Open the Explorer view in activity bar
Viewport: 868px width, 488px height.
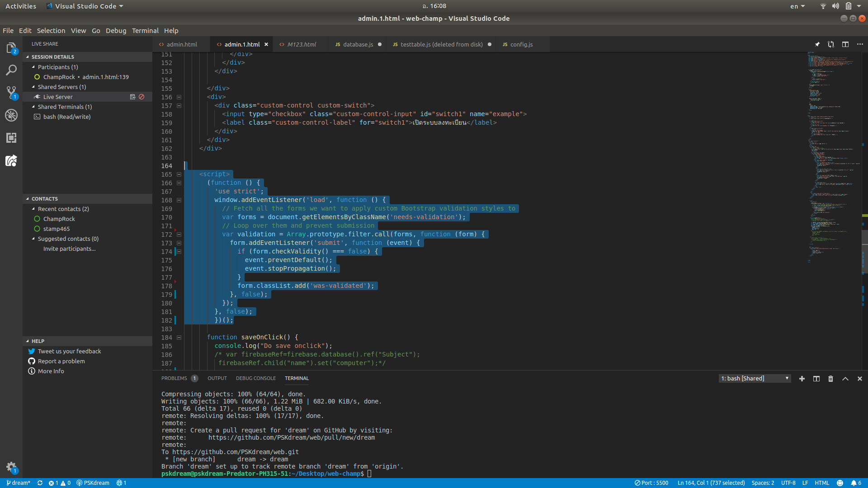[11, 48]
